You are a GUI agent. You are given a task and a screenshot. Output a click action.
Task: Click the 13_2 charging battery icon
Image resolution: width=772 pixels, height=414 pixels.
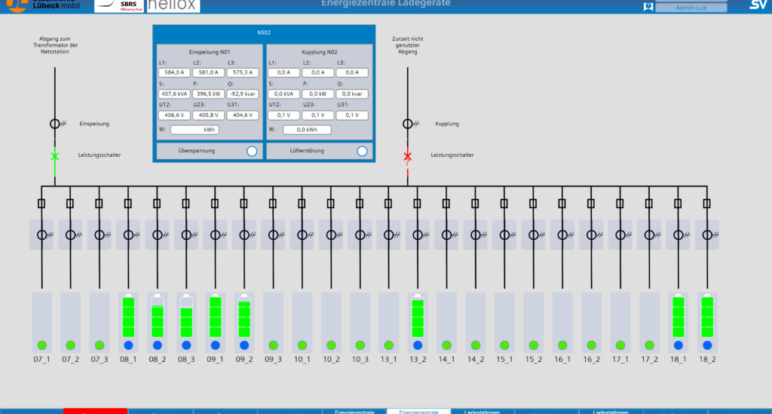418,317
